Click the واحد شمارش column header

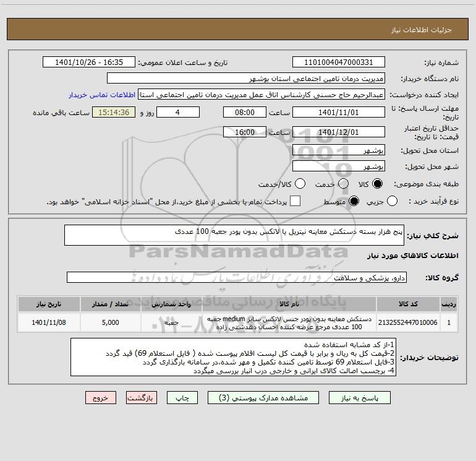click(x=171, y=304)
